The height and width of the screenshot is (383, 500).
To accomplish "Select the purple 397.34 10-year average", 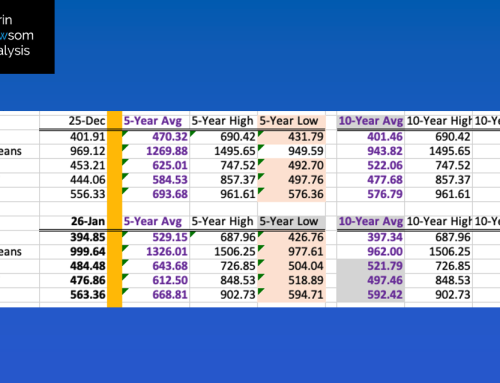I will pyautogui.click(x=371, y=237).
